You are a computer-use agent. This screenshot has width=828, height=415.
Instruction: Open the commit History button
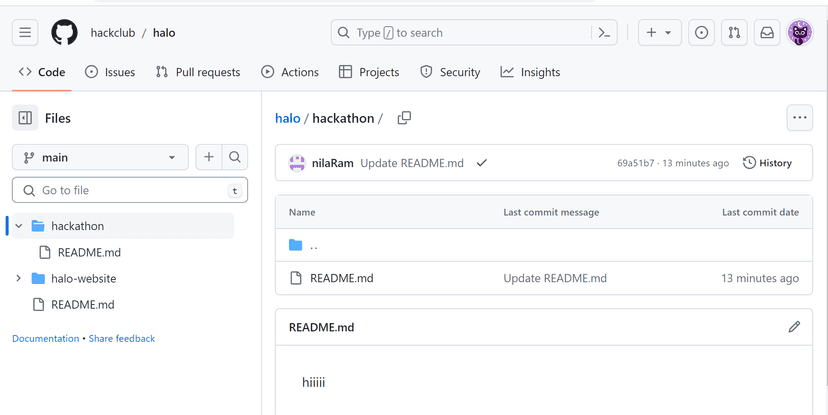coord(767,163)
